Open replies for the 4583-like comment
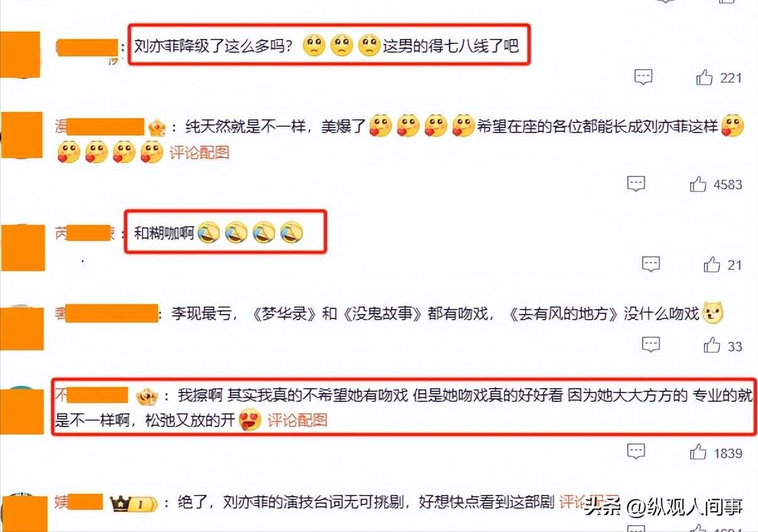Screen dimensions: 758x532 [x=636, y=183]
